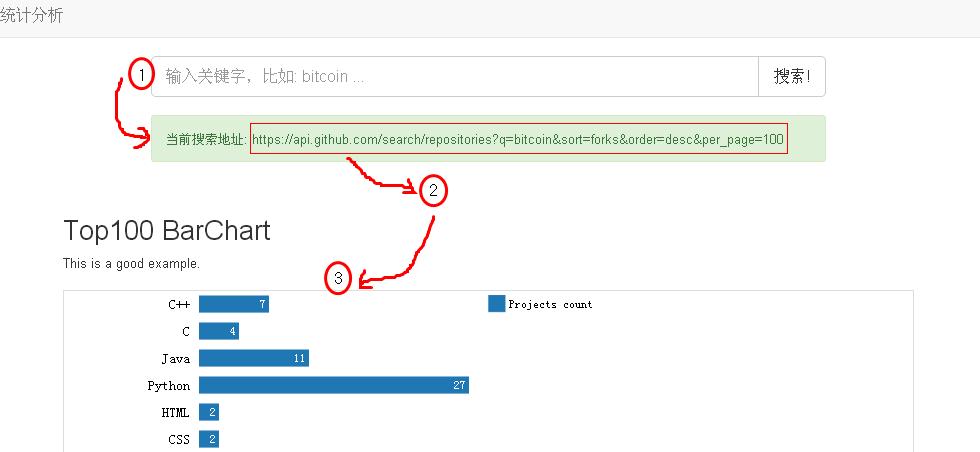Image resolution: width=980 pixels, height=452 pixels.
Task: Select the C bar showing 4
Action: point(218,331)
